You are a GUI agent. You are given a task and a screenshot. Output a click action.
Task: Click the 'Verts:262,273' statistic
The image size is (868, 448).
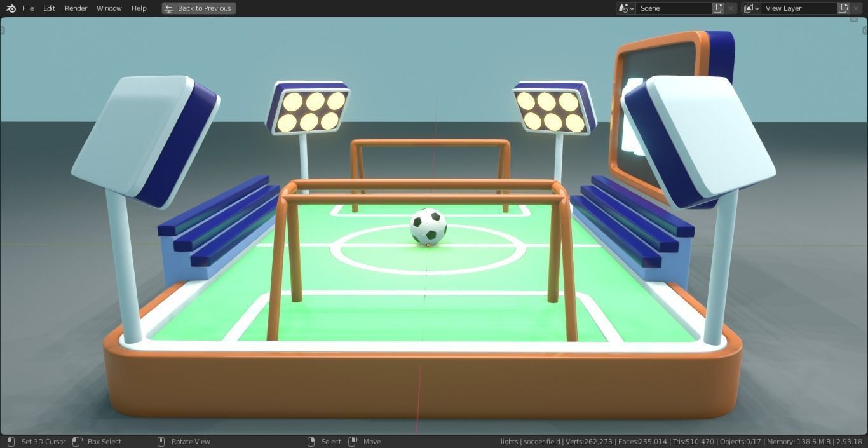589,442
